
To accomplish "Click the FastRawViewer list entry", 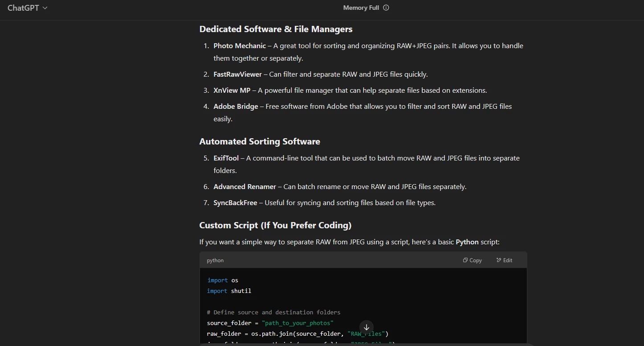I will point(321,74).
